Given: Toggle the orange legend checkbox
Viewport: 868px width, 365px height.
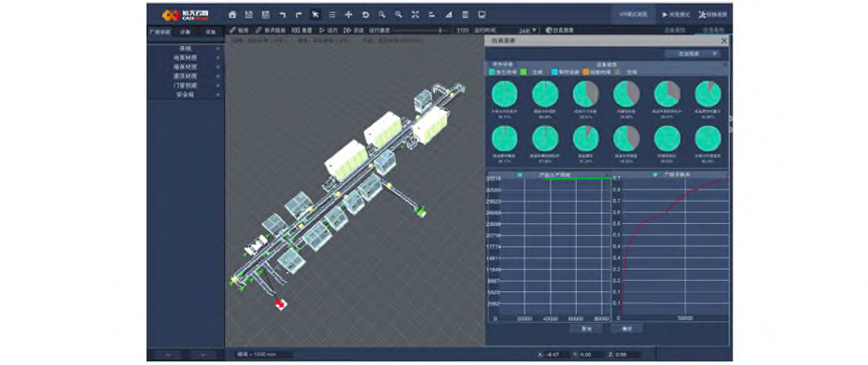Looking at the screenshot, I should coord(586,72).
